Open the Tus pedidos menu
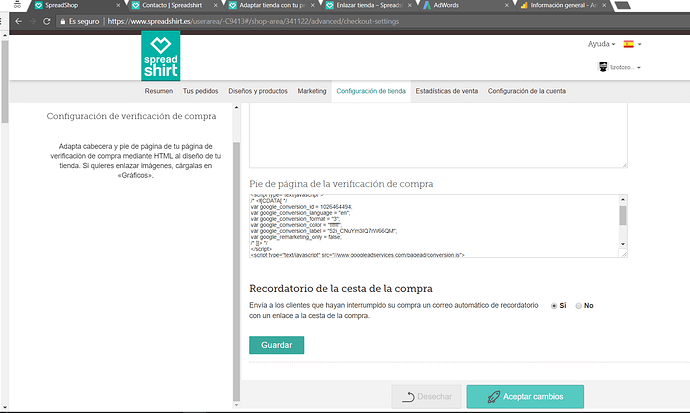The width and height of the screenshot is (690, 413). [201, 91]
